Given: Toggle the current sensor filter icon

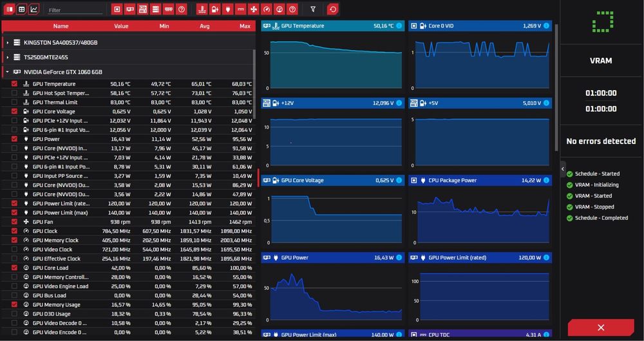Looking at the screenshot, I should pos(241,9).
